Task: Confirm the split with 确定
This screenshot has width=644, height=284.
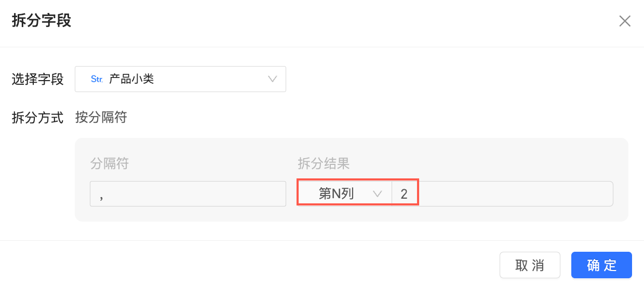Action: [x=601, y=265]
